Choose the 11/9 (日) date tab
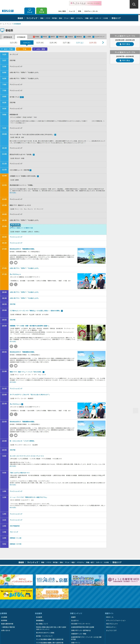 [93, 43]
